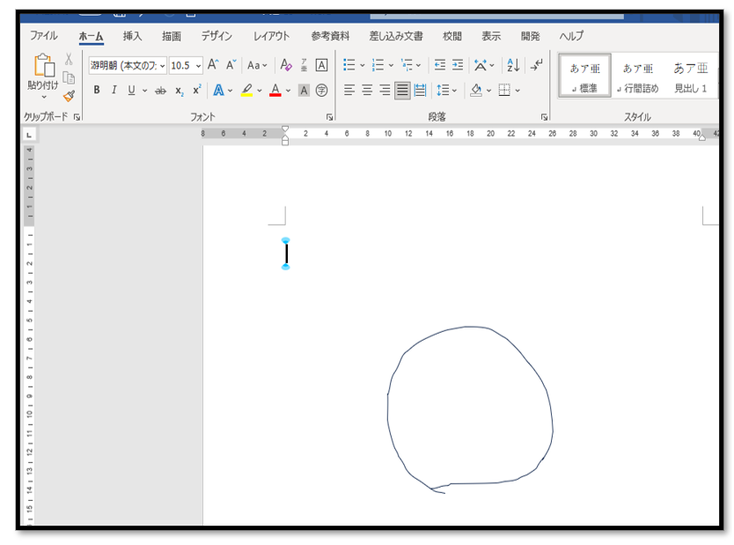Toggle bold formatting
Viewport: 734px width, 545px height.
click(97, 90)
